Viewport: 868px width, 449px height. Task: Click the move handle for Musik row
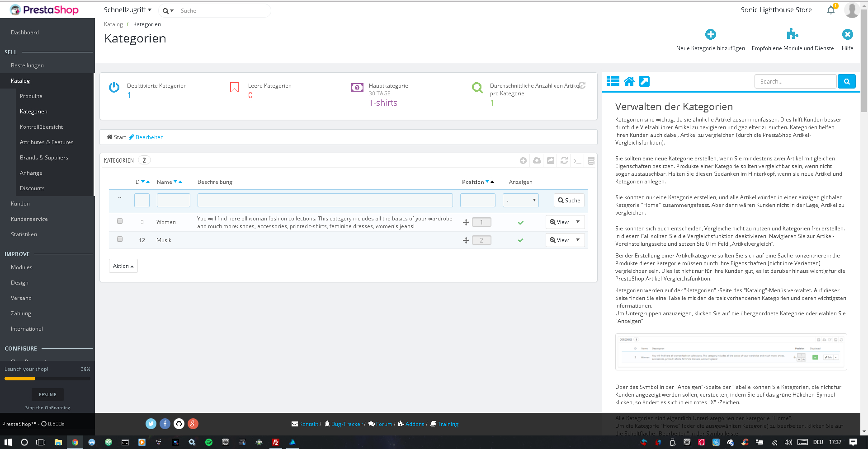click(x=466, y=240)
